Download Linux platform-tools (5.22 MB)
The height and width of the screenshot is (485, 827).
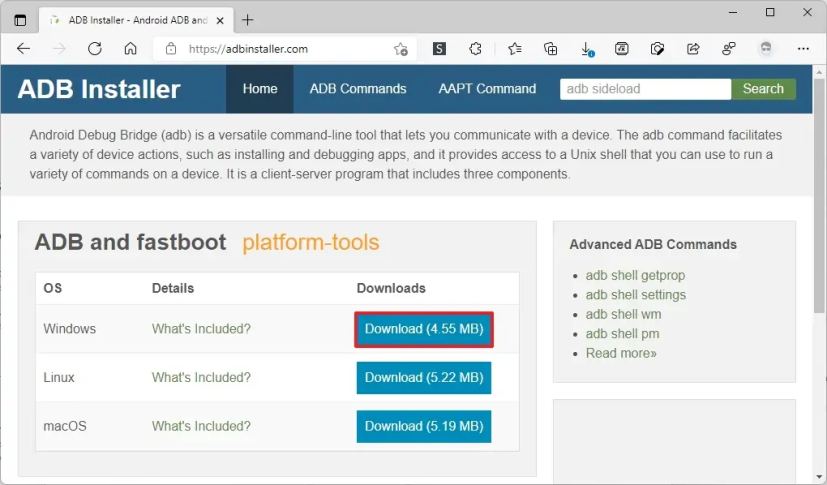pyautogui.click(x=424, y=377)
